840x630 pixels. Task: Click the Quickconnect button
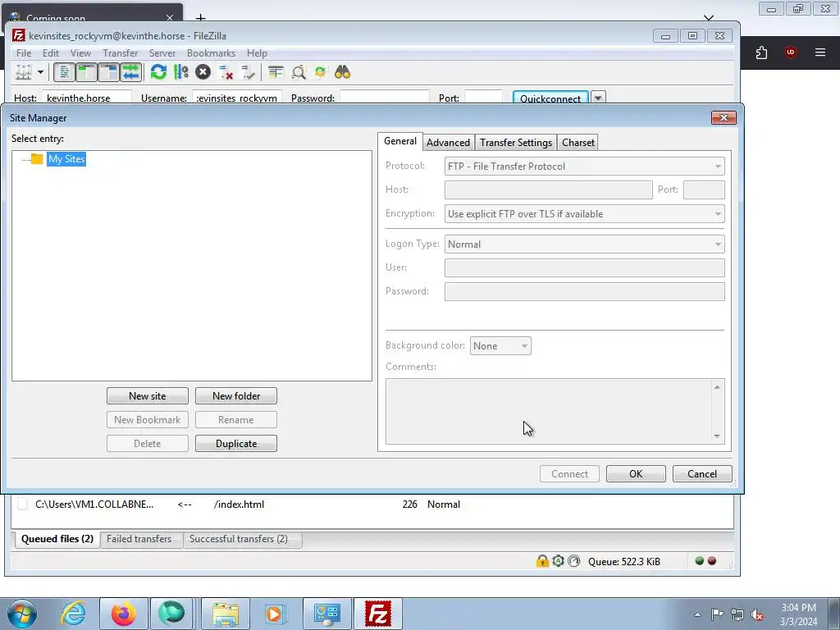[x=550, y=98]
